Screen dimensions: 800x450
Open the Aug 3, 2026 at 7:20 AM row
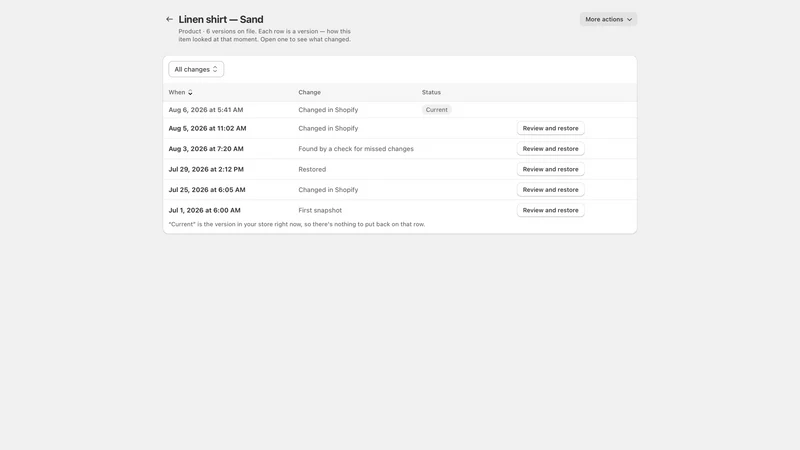click(400, 148)
